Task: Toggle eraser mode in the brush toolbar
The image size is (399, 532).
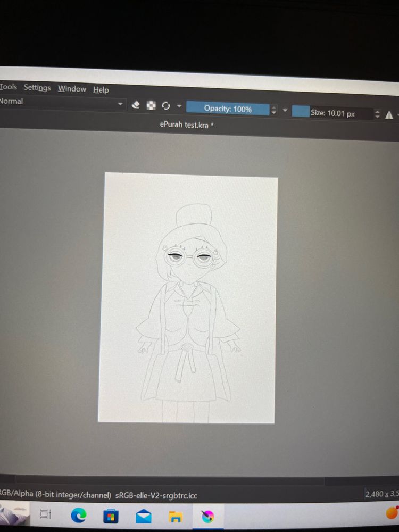Action: 135,105
